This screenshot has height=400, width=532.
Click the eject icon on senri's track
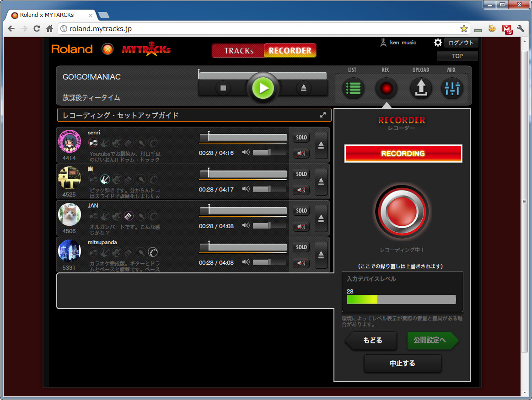(321, 145)
